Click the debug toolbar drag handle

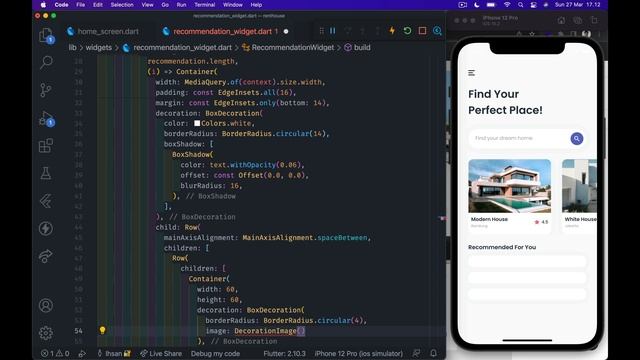322,31
